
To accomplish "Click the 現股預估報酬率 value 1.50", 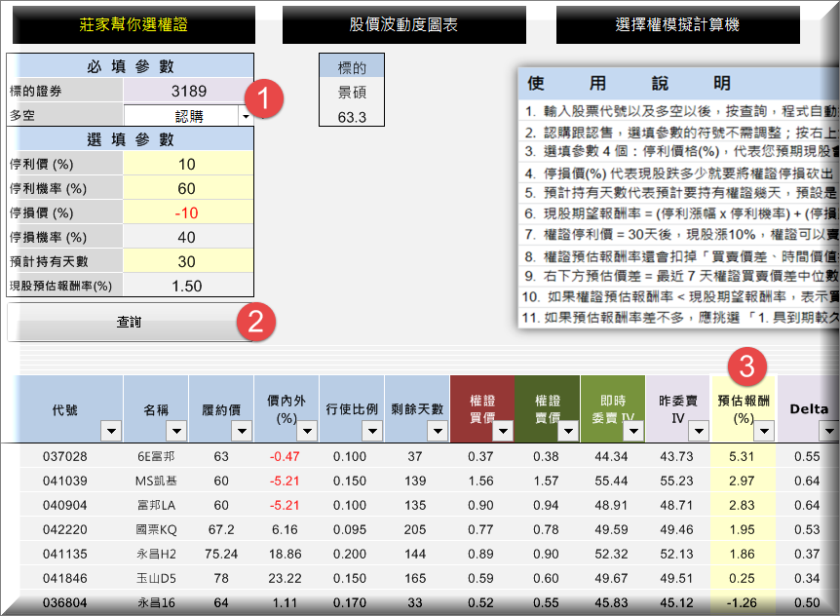I will click(188, 286).
